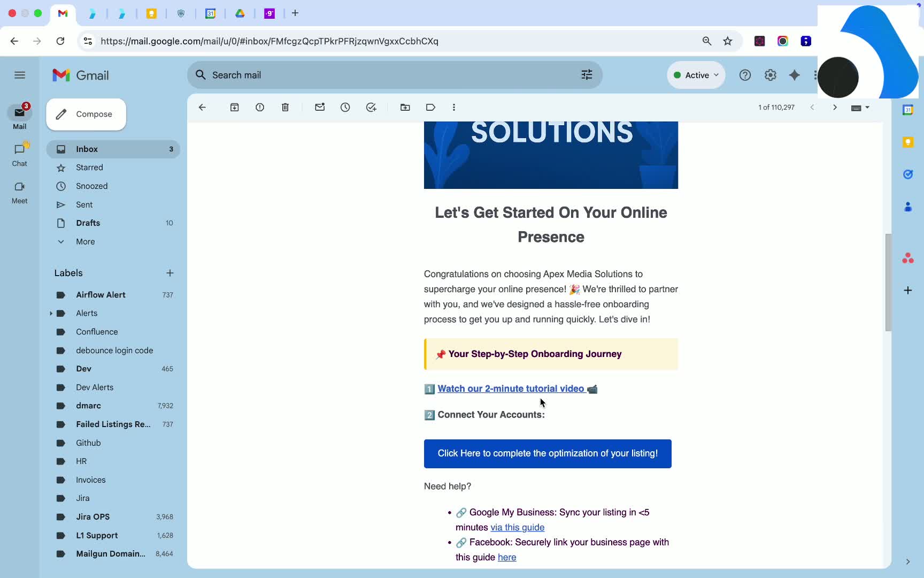This screenshot has width=924, height=578.
Task: Open the Labels tag icon in toolbar
Action: click(430, 108)
